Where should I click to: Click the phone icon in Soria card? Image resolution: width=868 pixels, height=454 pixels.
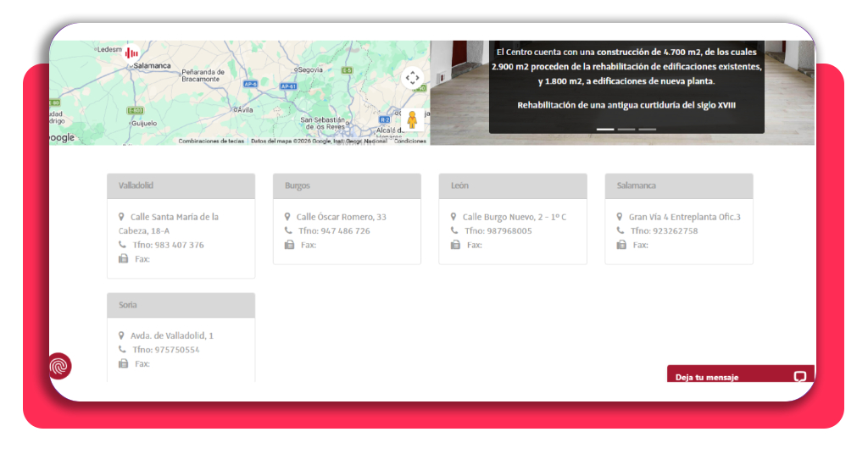tap(122, 350)
